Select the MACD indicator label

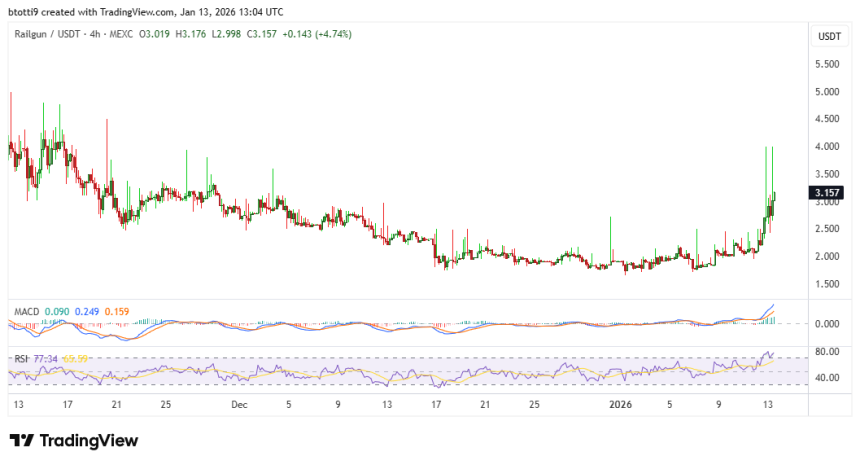tap(26, 311)
